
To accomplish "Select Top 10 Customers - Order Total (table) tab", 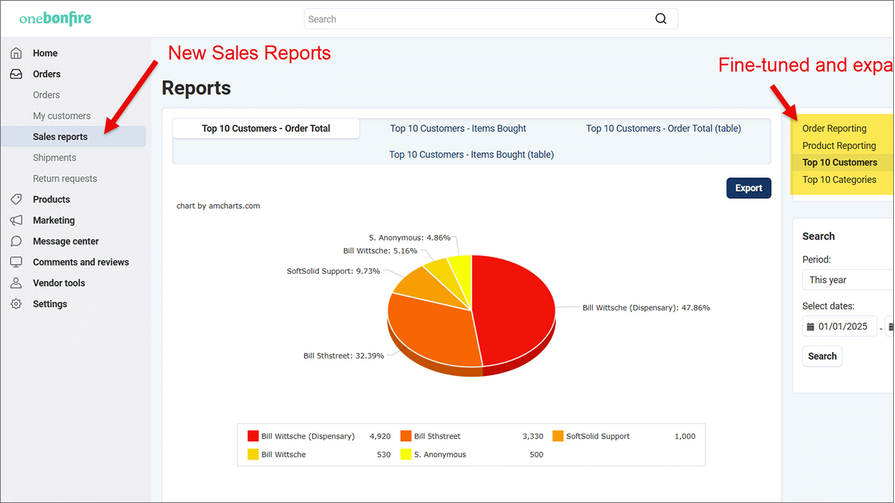I will [x=663, y=128].
